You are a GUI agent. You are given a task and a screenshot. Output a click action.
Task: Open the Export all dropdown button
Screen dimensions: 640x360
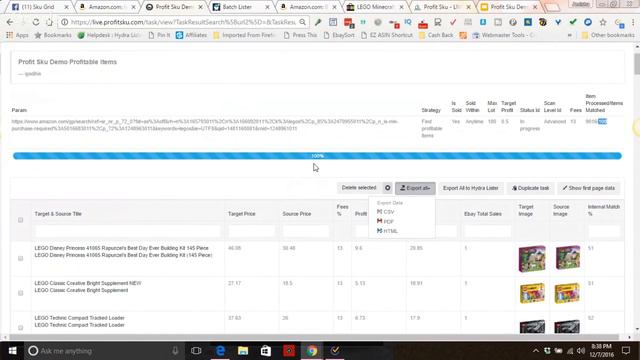[415, 188]
